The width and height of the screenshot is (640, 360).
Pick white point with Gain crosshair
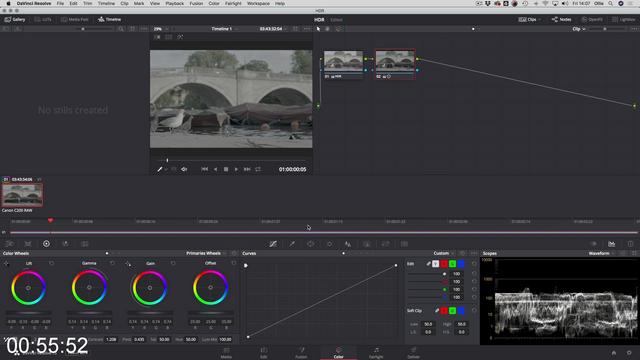(x=128, y=264)
